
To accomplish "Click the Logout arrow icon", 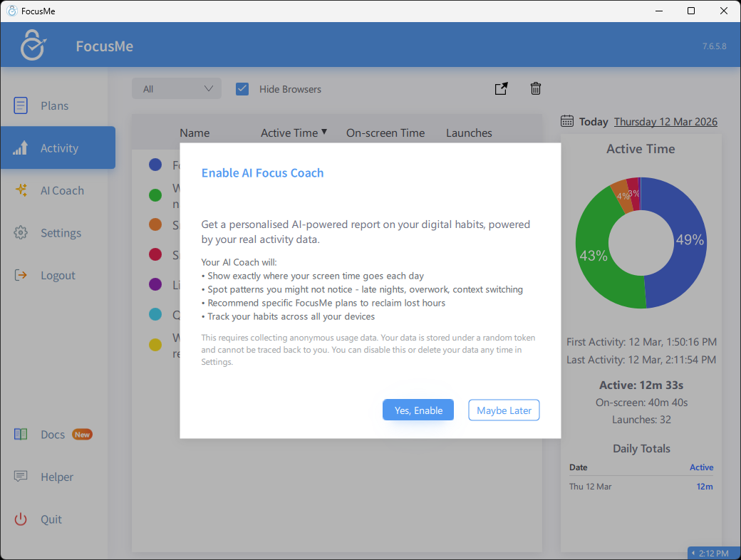I will tap(21, 275).
